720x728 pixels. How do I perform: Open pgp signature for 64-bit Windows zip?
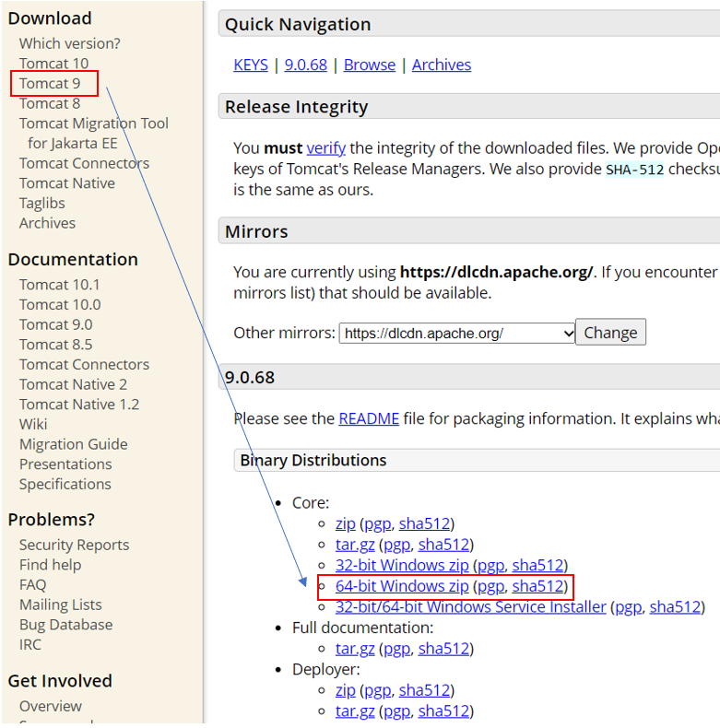point(491,586)
